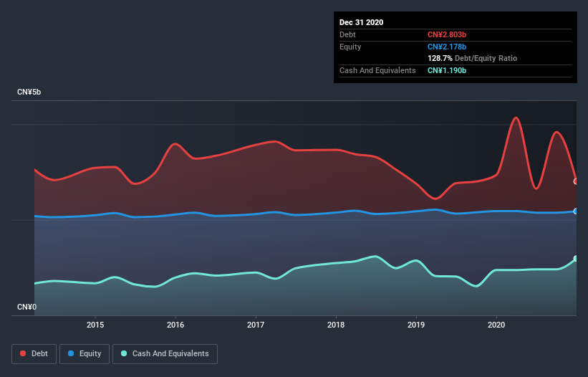
Task: Click the CN¥1.190b cash value
Action: pyautogui.click(x=447, y=70)
